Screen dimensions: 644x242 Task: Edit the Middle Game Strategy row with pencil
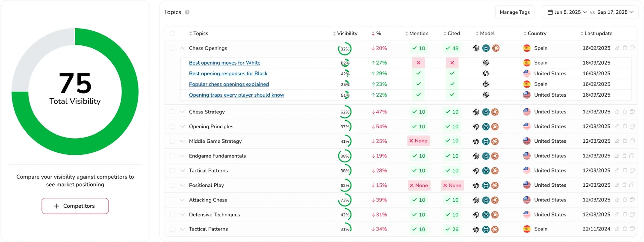click(x=617, y=141)
